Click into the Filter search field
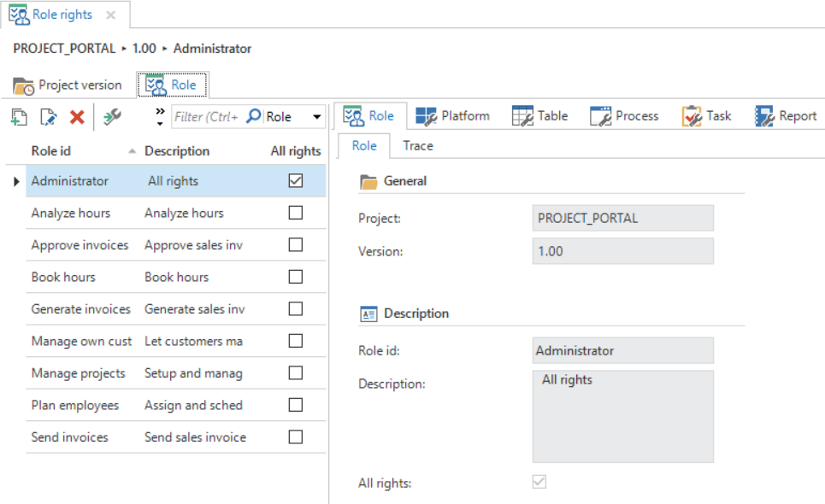The height and width of the screenshot is (504, 825). pos(206,117)
